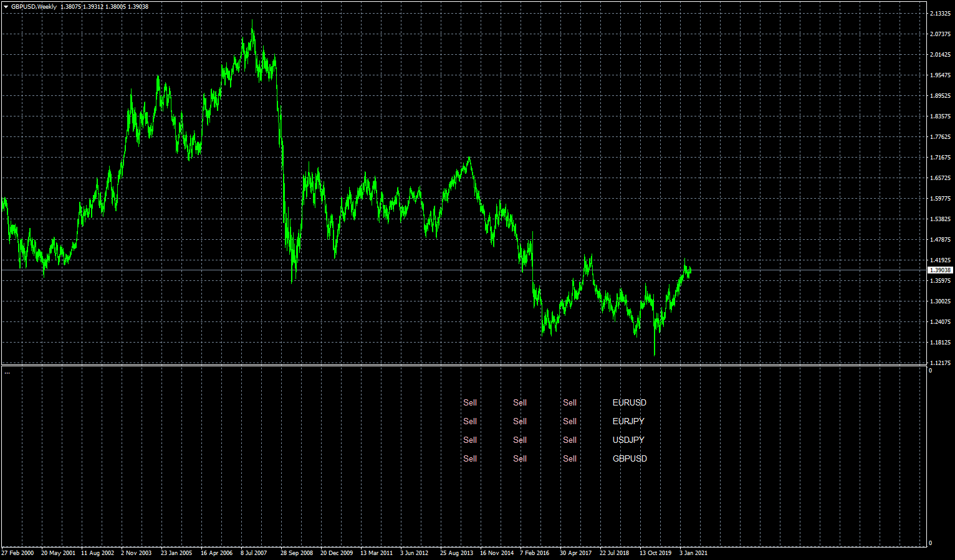Click the 30 Apr 2017 date label
Viewport: 955px width, 560px height.
576,553
